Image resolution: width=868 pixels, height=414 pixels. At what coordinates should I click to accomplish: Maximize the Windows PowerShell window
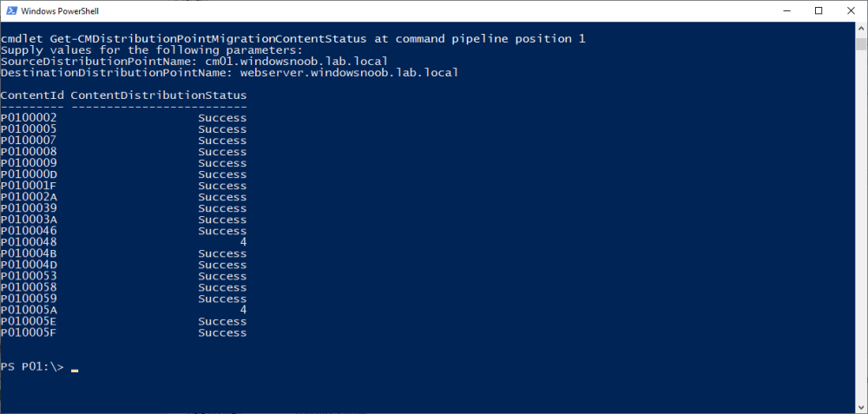pyautogui.click(x=819, y=10)
